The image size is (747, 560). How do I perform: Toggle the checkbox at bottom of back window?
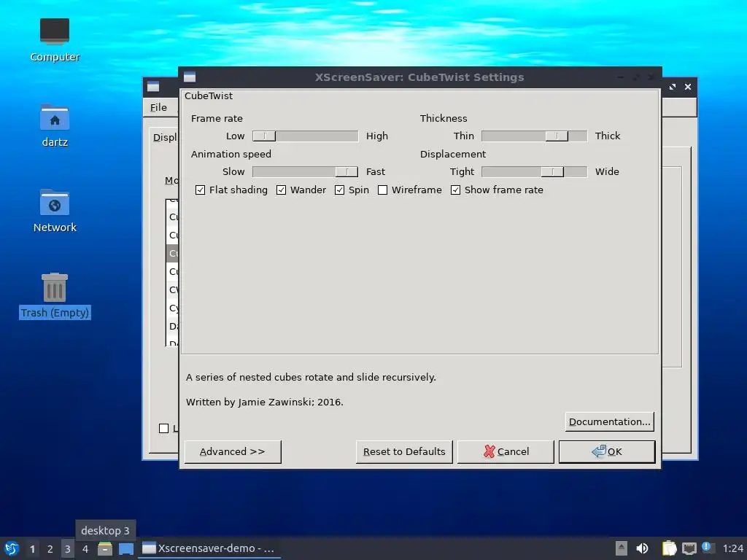(x=163, y=429)
